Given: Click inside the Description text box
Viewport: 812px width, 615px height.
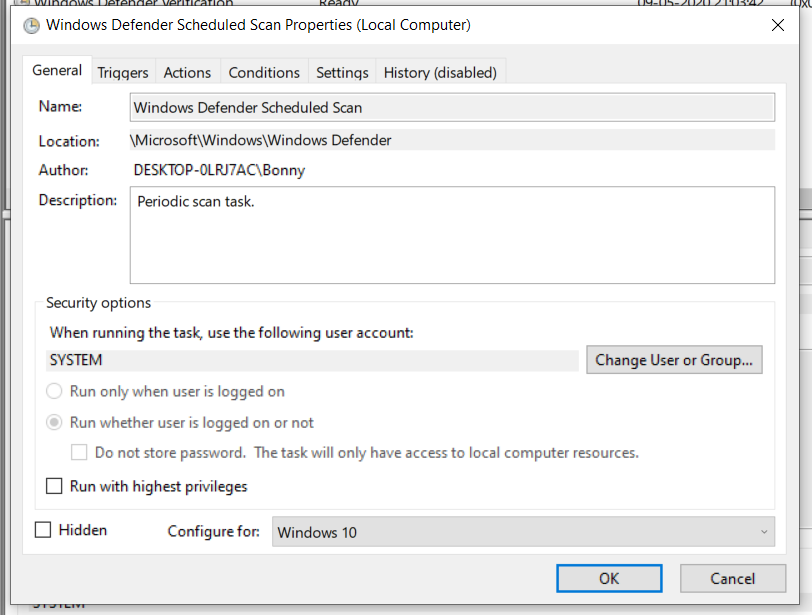Looking at the screenshot, I should point(452,235).
